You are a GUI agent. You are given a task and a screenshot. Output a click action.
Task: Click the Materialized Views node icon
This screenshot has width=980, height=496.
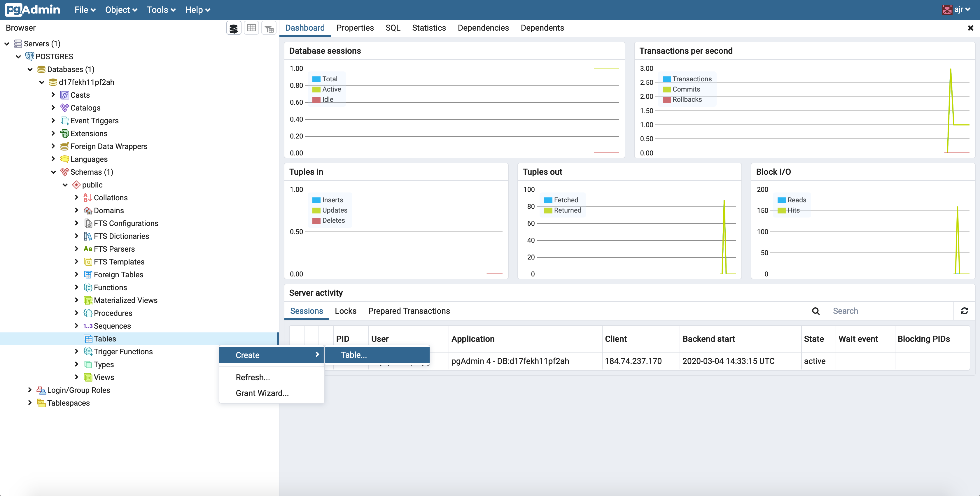[88, 300]
